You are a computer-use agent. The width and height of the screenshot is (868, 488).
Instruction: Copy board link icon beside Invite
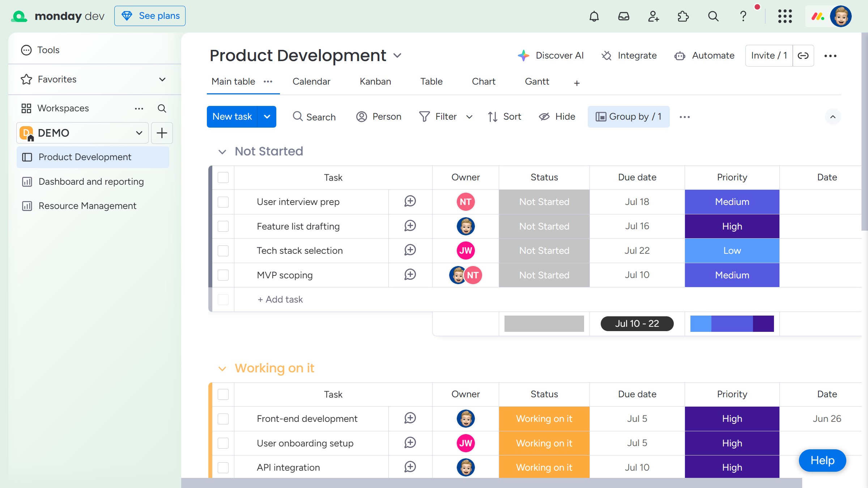[x=803, y=56]
